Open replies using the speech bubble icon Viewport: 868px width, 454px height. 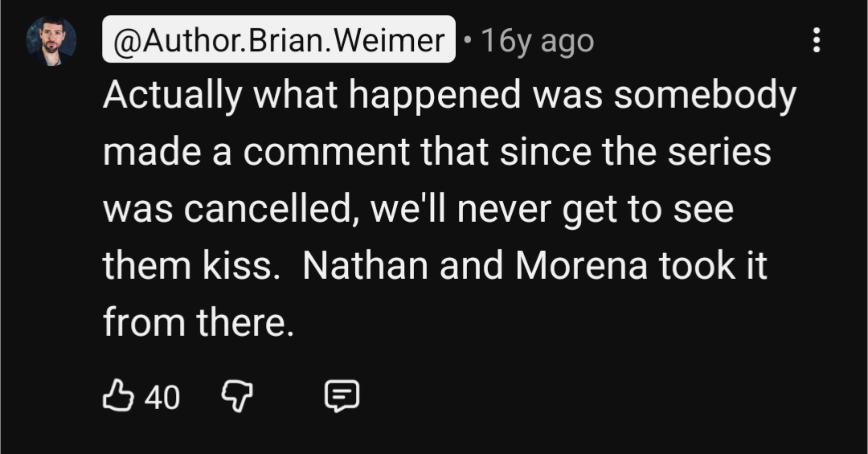[x=341, y=395]
